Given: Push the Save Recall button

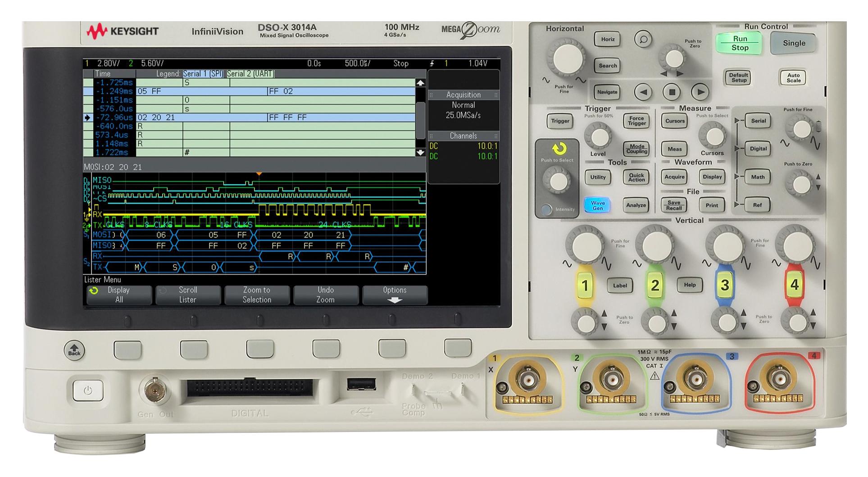Looking at the screenshot, I should click(674, 205).
